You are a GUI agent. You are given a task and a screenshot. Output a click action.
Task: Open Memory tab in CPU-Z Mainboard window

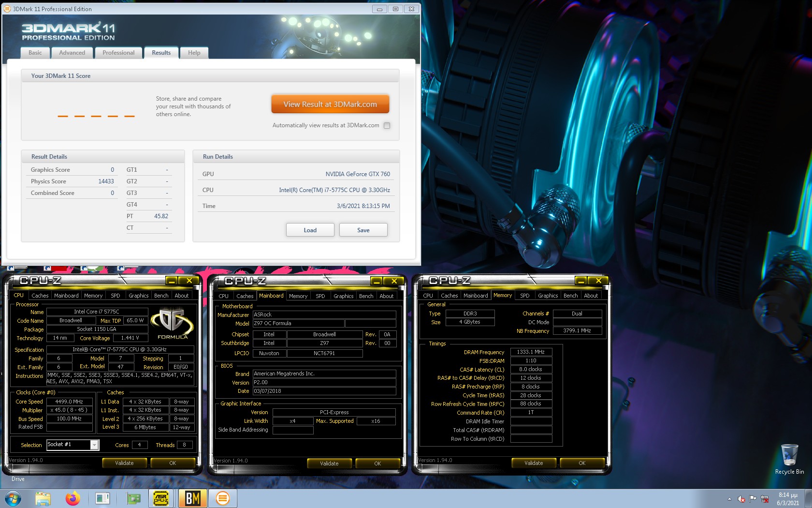298,296
